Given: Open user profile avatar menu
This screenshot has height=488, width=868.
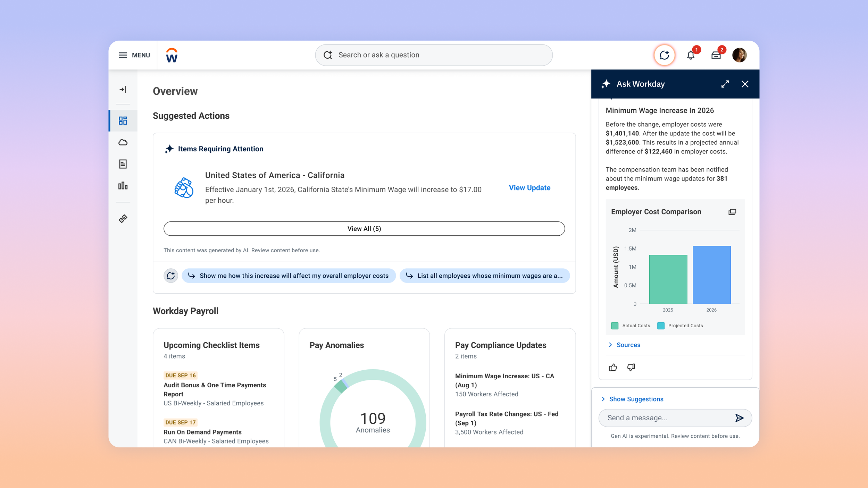Looking at the screenshot, I should pos(739,55).
